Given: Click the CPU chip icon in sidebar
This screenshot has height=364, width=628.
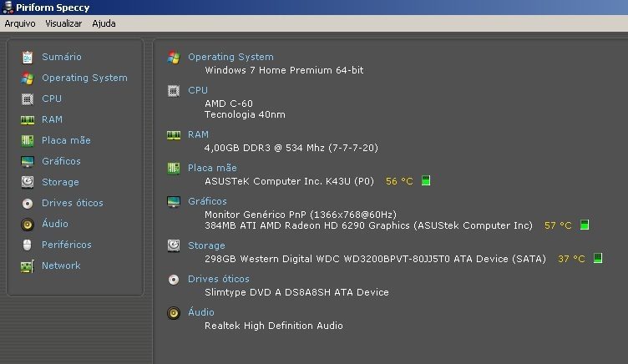Looking at the screenshot, I should [x=28, y=99].
